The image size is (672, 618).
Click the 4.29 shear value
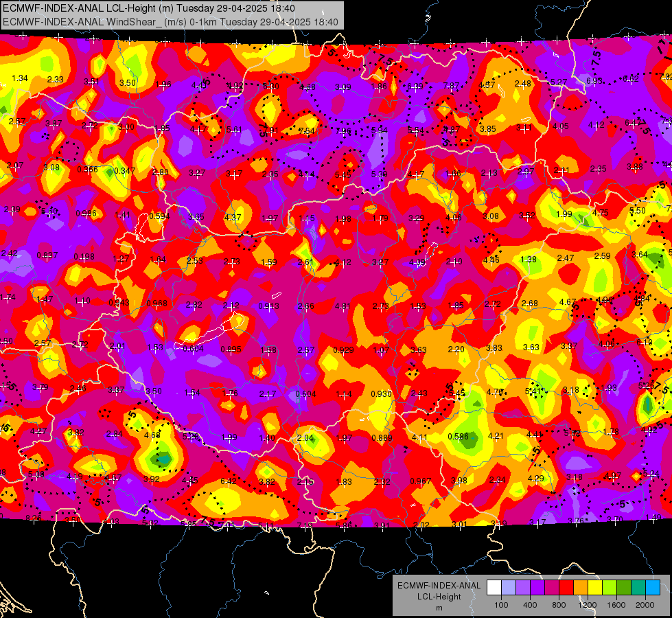pos(535,478)
